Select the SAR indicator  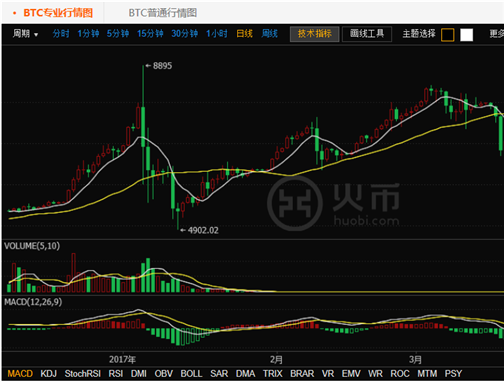pos(219,374)
